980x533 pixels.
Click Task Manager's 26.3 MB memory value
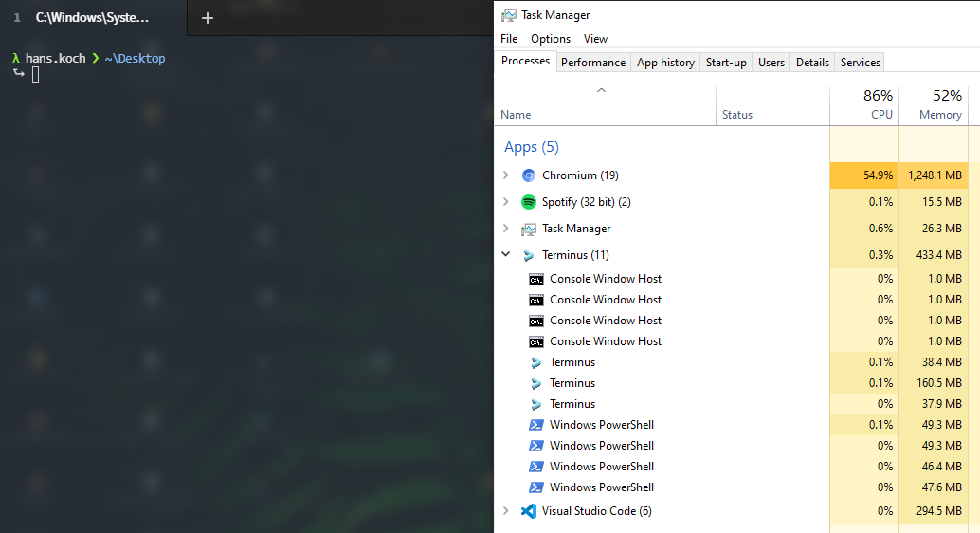pos(942,229)
